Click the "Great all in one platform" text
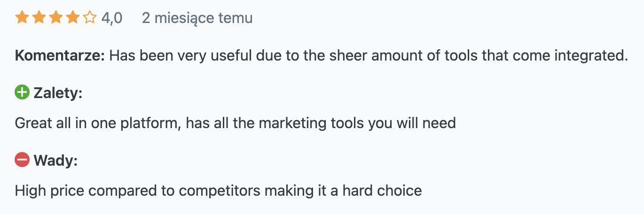 (98, 123)
